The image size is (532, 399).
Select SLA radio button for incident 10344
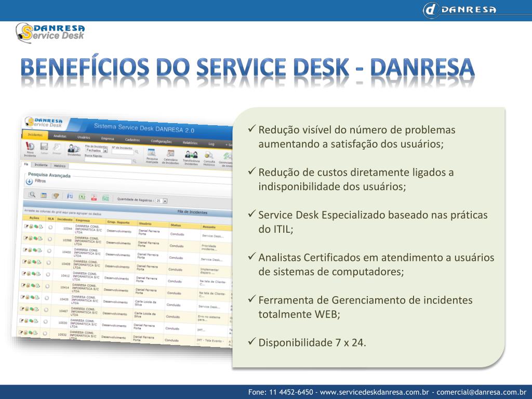pyautogui.click(x=50, y=228)
